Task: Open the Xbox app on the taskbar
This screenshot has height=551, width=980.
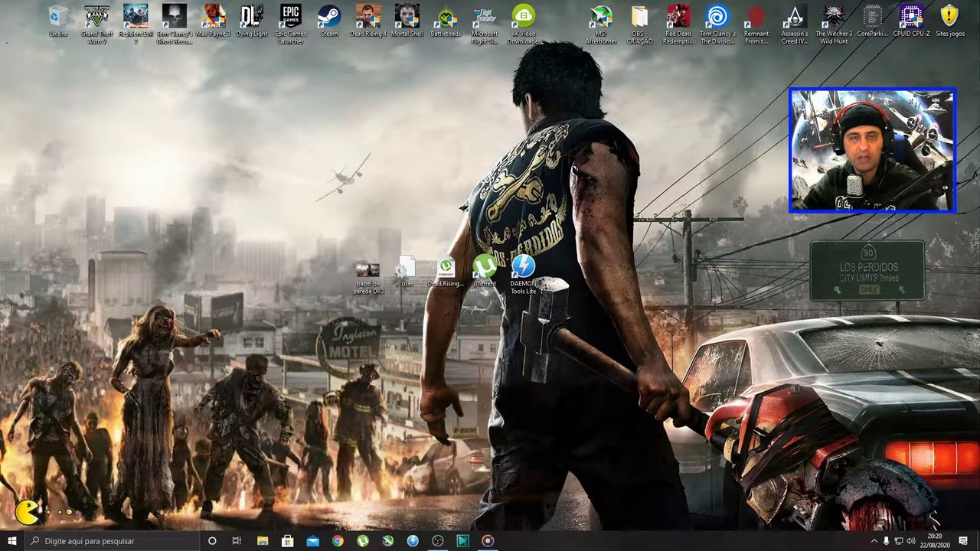Action: pyautogui.click(x=388, y=541)
